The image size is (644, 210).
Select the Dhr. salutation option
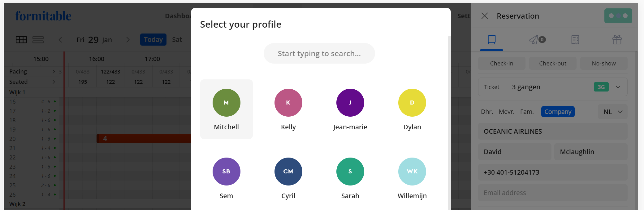click(487, 112)
